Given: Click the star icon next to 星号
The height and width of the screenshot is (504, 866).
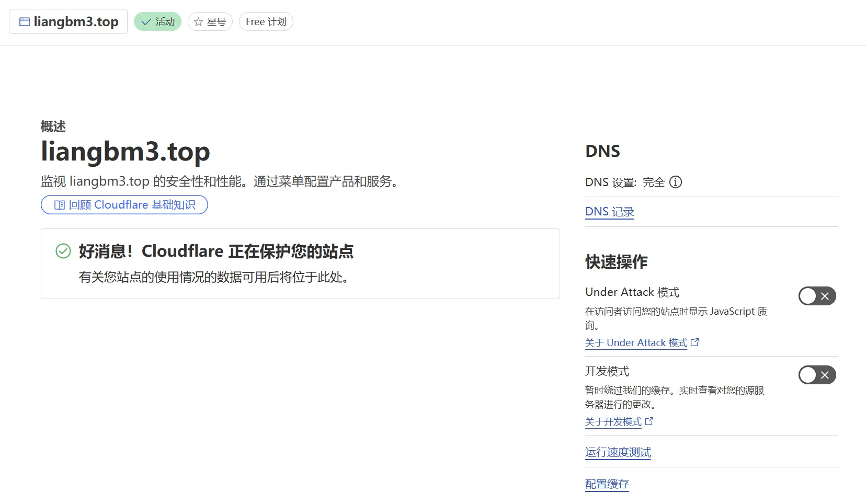Looking at the screenshot, I should point(198,22).
